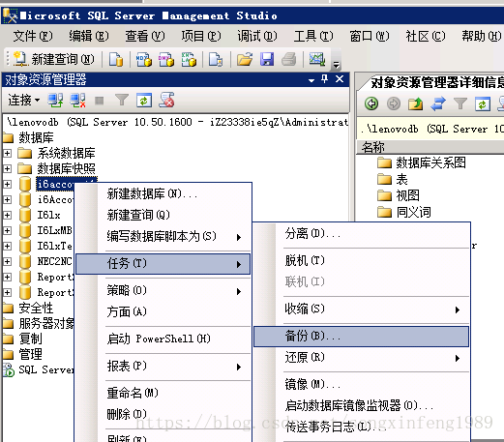Viewport: 504px width, 442px height.
Task: Expand the 系统数据库 folder node
Action: tap(7, 153)
